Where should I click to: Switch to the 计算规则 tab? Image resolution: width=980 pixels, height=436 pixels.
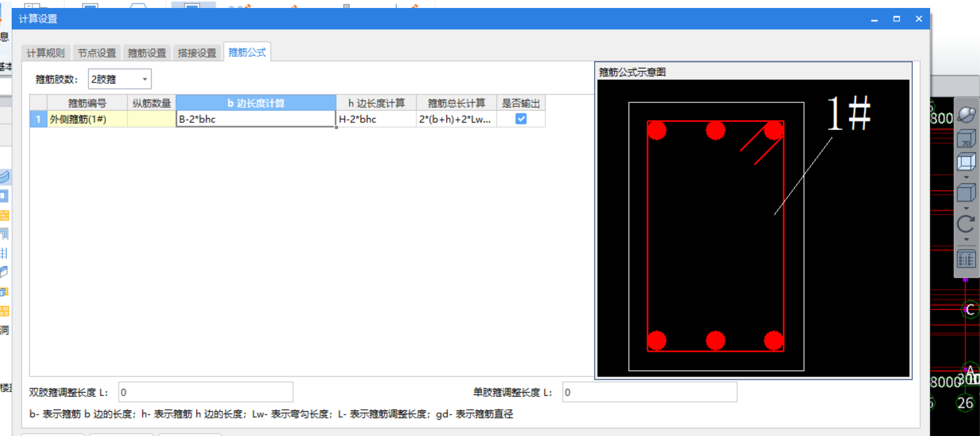pyautogui.click(x=46, y=53)
